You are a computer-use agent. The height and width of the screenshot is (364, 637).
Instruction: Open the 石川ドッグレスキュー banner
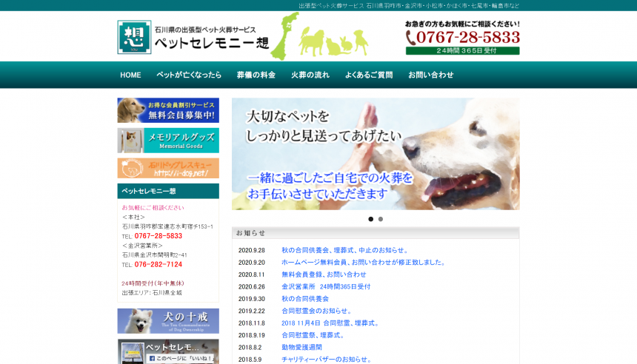click(168, 168)
